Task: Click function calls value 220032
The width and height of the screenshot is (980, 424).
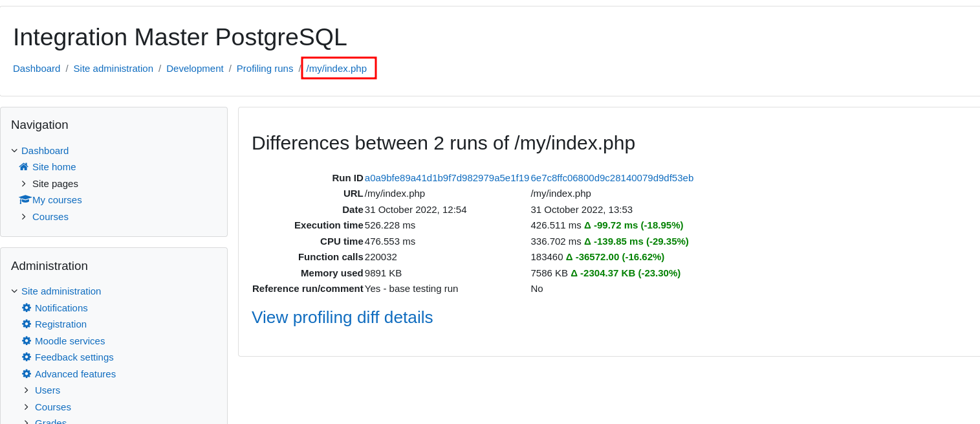Action: 381,257
